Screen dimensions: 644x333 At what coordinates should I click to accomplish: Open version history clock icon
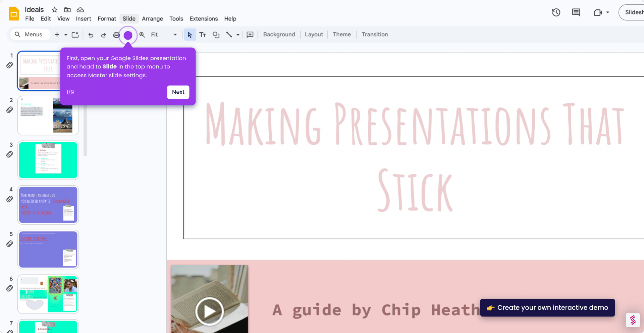(556, 12)
